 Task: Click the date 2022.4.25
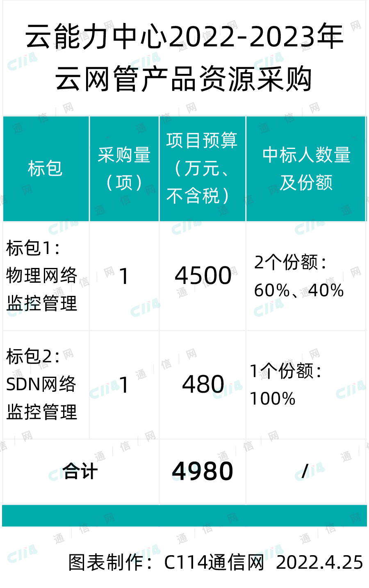[x=319, y=562]
